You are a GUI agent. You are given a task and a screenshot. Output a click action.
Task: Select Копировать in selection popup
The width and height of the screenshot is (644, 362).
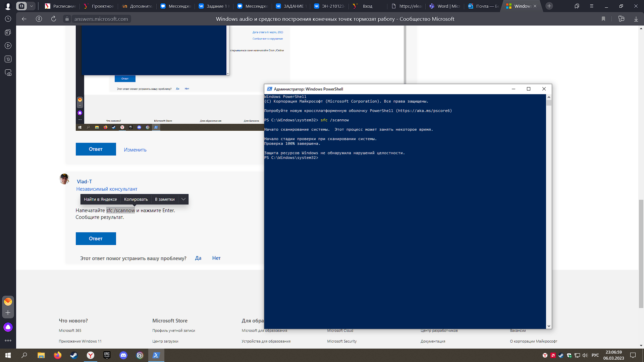click(136, 199)
